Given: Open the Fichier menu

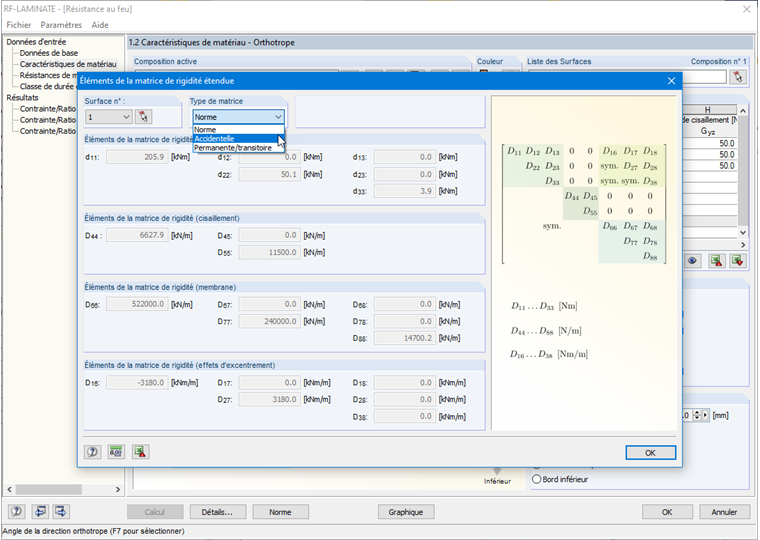Looking at the screenshot, I should click(x=19, y=25).
